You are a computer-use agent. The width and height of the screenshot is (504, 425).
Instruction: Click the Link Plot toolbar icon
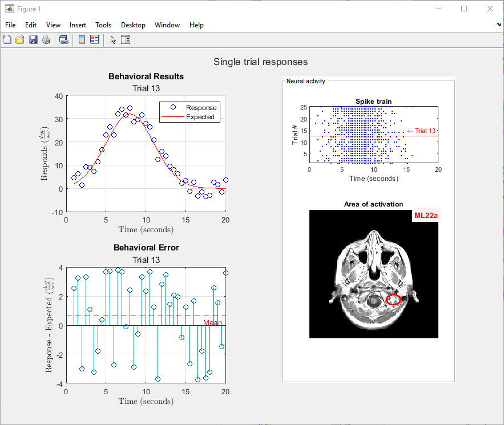pyautogui.click(x=64, y=39)
